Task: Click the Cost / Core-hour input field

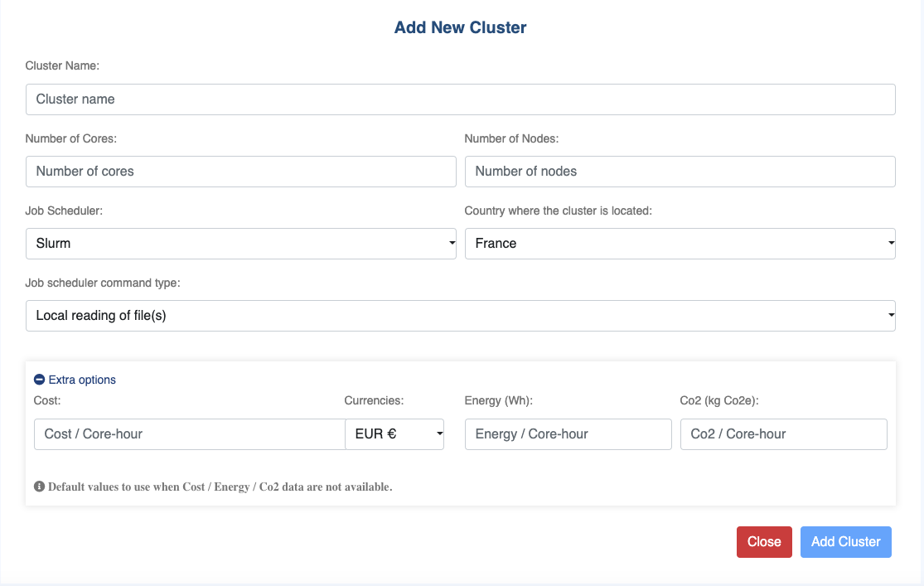Action: click(x=189, y=433)
